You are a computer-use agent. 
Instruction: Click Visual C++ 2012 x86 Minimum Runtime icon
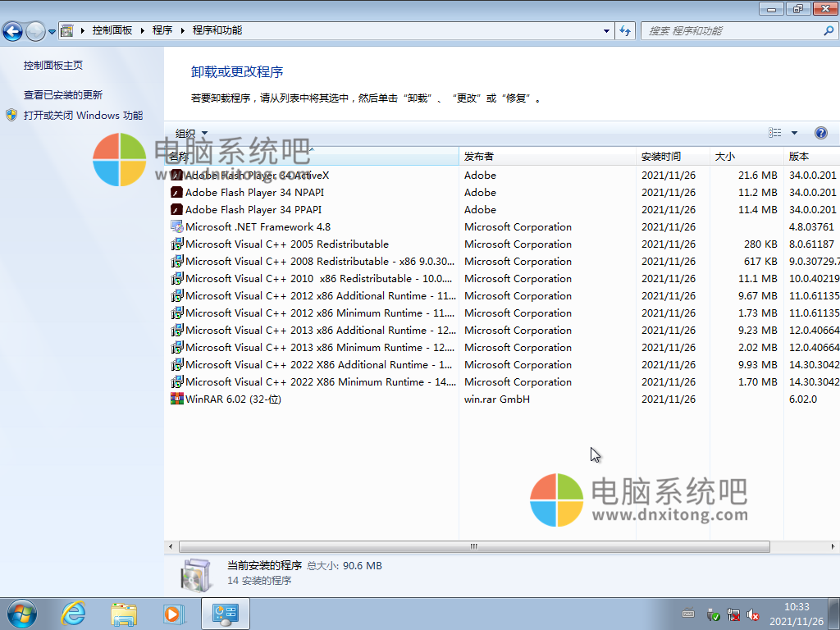177,313
